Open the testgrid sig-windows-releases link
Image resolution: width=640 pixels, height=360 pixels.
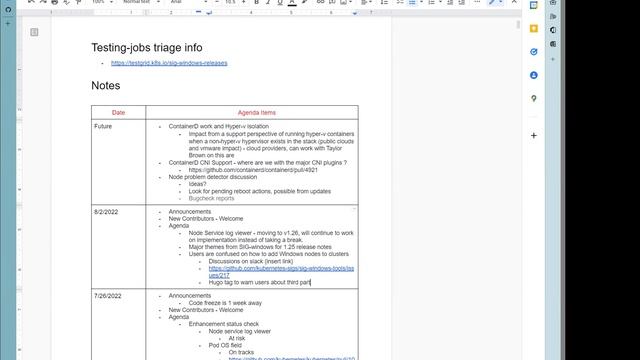(169, 63)
